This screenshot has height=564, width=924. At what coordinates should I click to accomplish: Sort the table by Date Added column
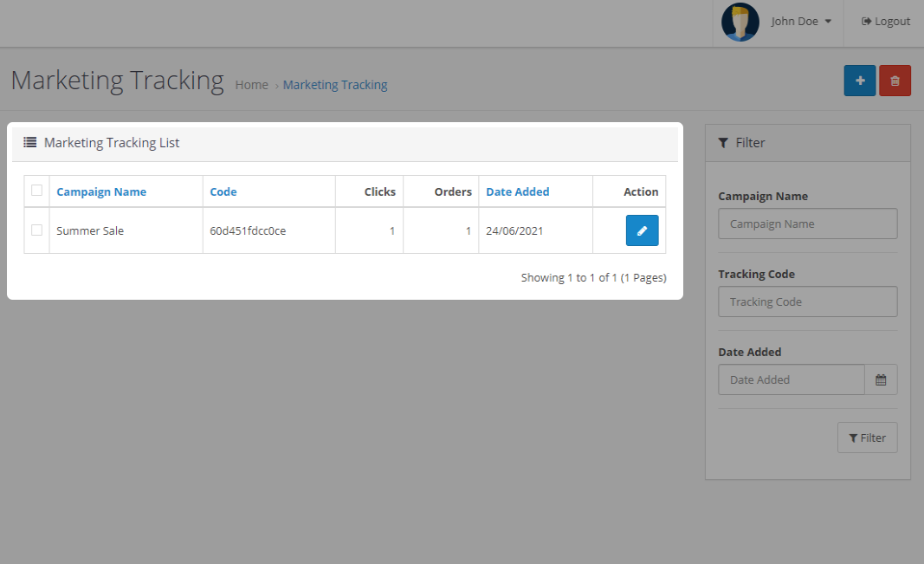(x=517, y=191)
